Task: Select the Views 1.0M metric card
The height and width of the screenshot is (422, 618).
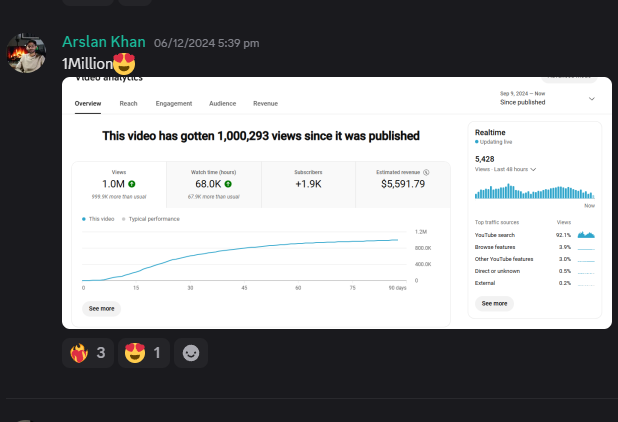Action: point(119,184)
